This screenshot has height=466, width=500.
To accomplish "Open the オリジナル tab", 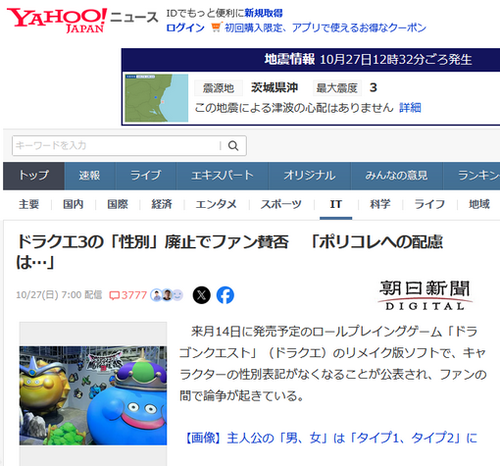I will tap(310, 176).
